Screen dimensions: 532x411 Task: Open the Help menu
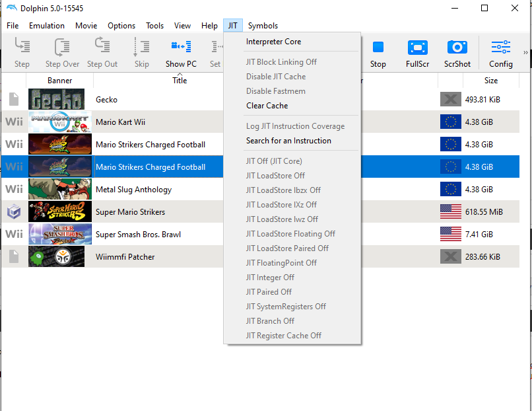209,26
